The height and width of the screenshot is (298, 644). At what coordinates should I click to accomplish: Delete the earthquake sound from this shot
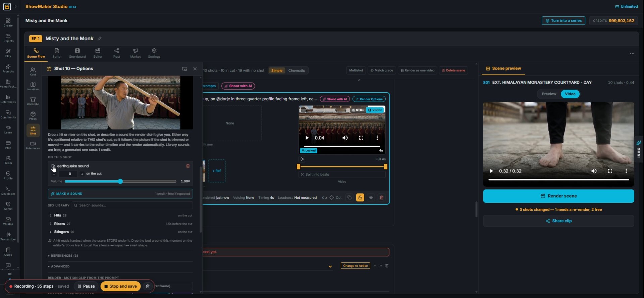point(188,166)
